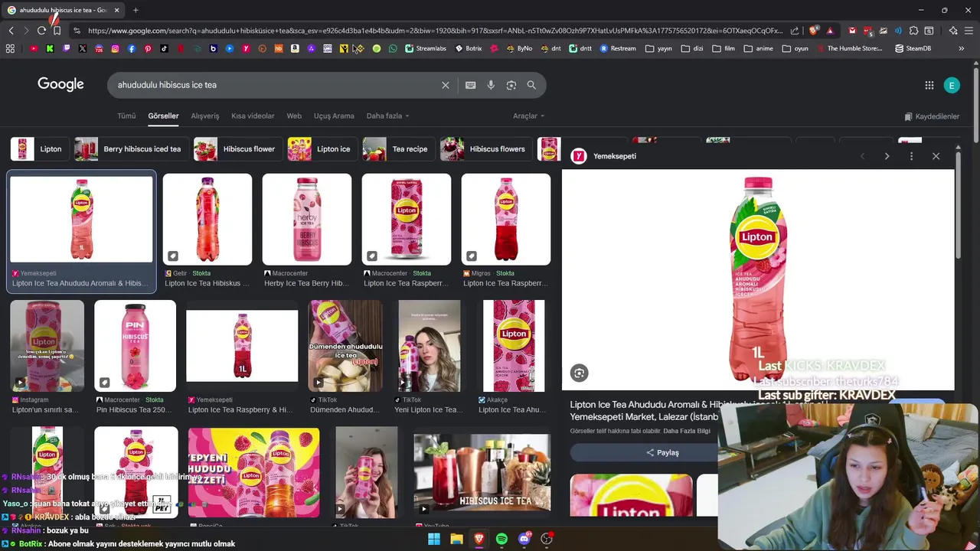The height and width of the screenshot is (551, 980).
Task: Share the page URL from address bar
Action: coord(795,31)
